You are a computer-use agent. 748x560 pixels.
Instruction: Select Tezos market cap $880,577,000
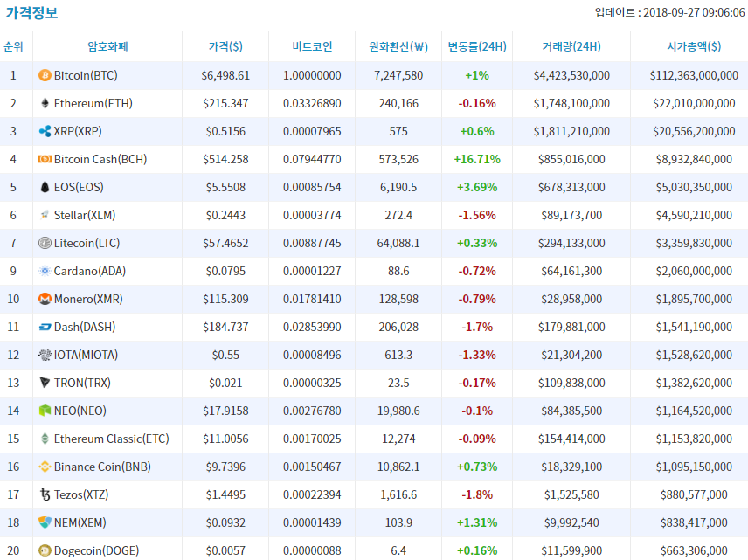(x=694, y=494)
